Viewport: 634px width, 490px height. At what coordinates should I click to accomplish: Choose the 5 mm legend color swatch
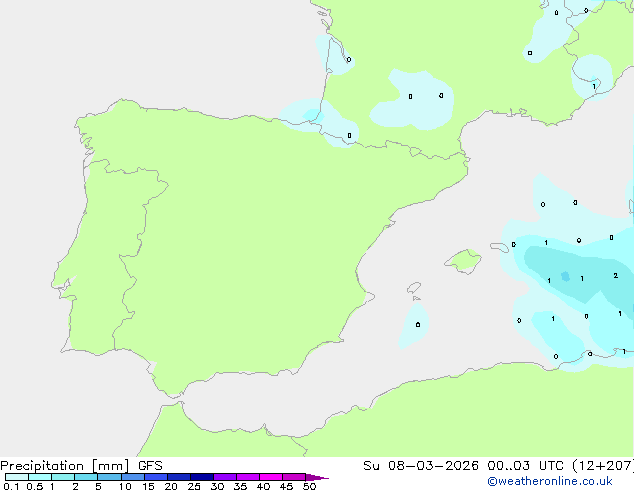[x=109, y=477]
